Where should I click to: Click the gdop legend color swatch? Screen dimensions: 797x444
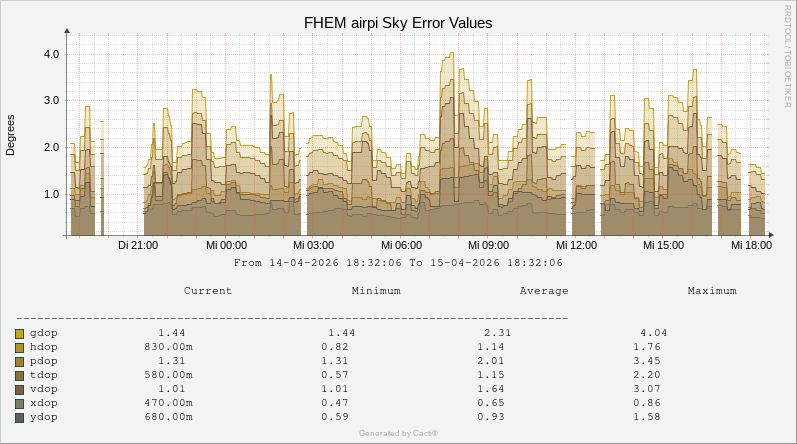pyautogui.click(x=20, y=333)
